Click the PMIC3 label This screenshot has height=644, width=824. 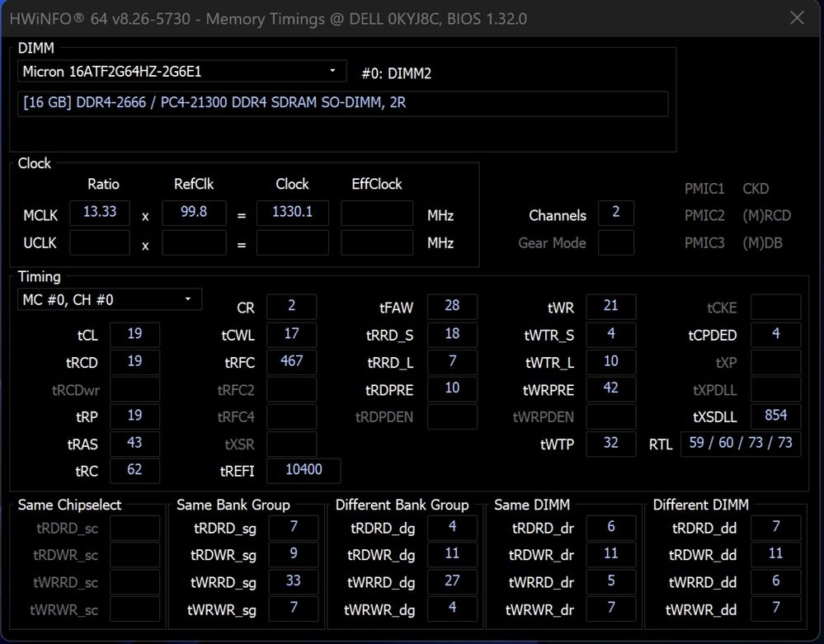704,242
